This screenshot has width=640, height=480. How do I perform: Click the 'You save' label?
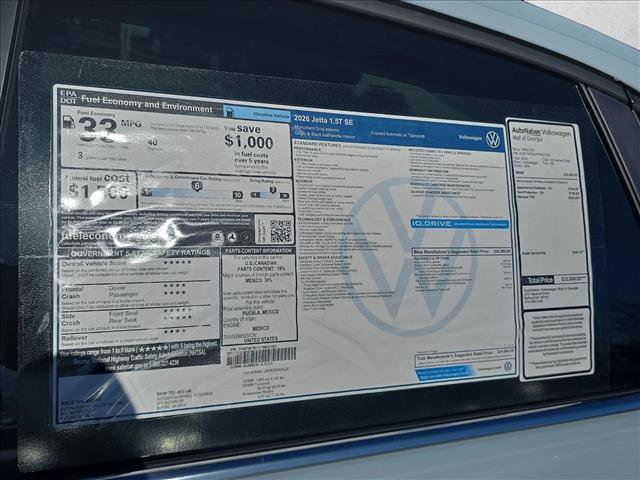242,129
